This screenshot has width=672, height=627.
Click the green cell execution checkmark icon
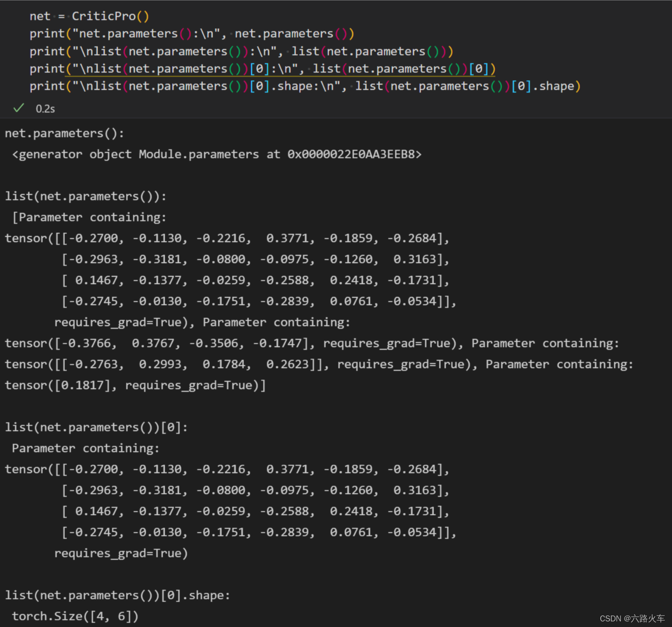(x=18, y=108)
